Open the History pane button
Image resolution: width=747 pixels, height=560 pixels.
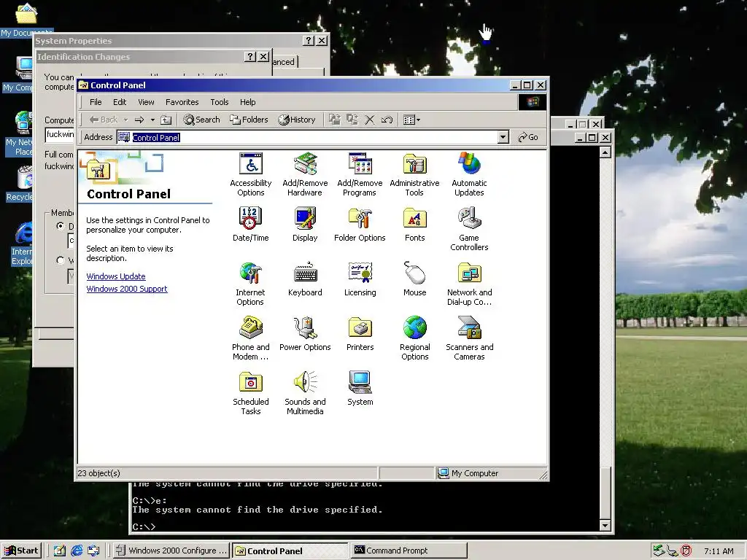pyautogui.click(x=297, y=120)
